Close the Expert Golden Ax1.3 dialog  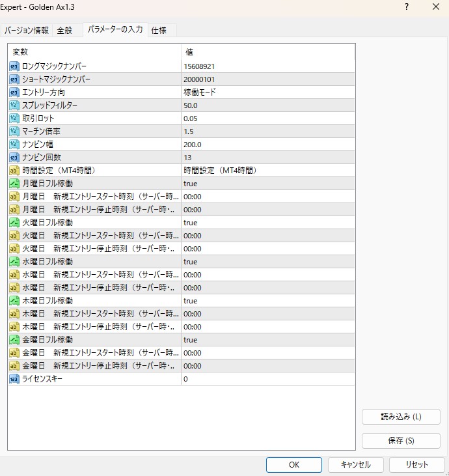click(x=436, y=7)
